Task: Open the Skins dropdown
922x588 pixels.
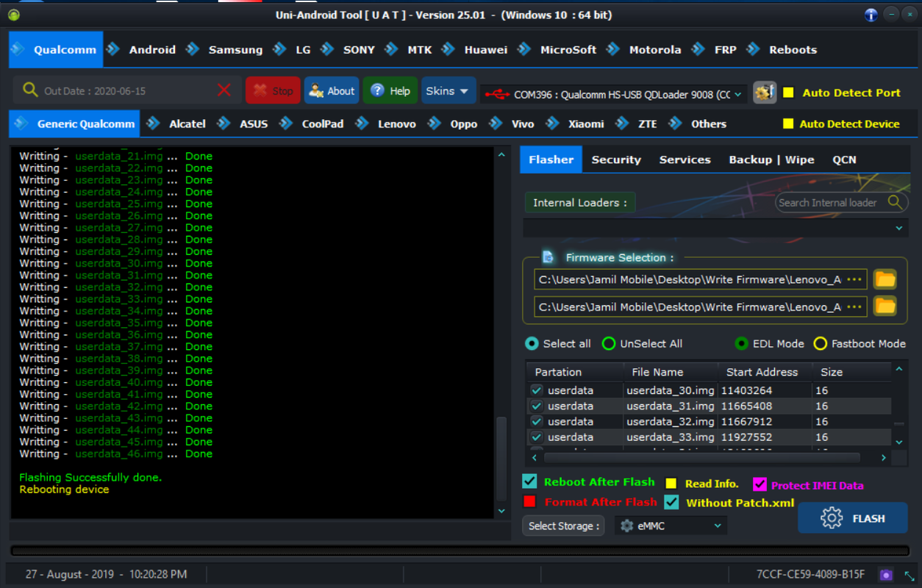Action: click(x=447, y=91)
